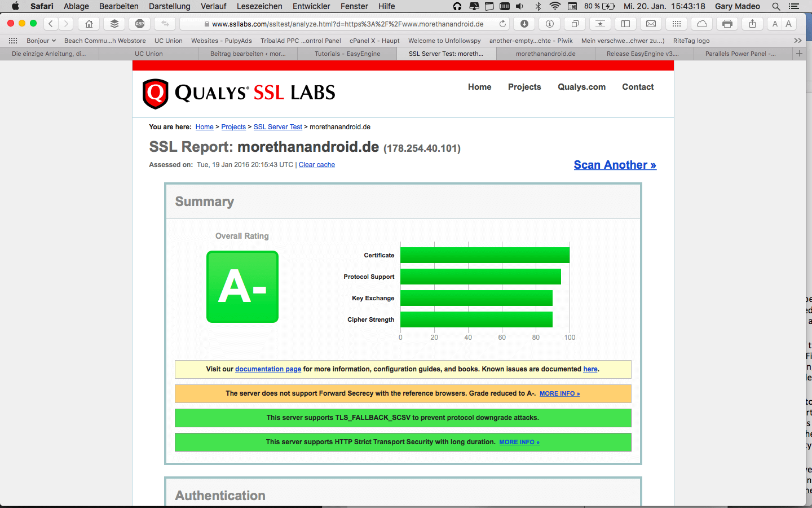This screenshot has width=812, height=508.
Task: Click the info (i) toolbar button
Action: click(550, 24)
